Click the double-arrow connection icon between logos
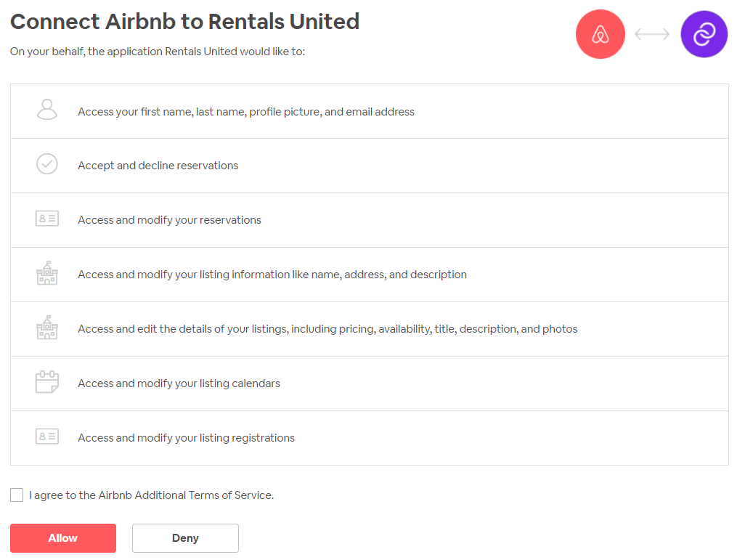737x560 pixels. 651,34
